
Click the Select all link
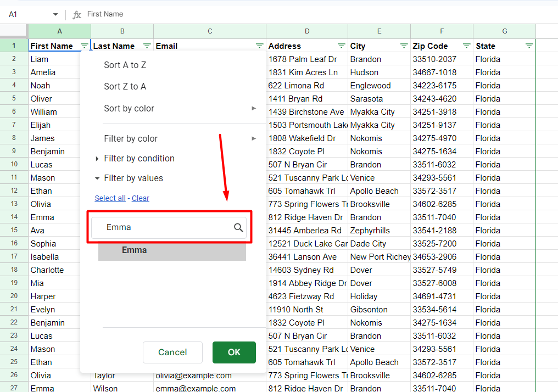110,198
